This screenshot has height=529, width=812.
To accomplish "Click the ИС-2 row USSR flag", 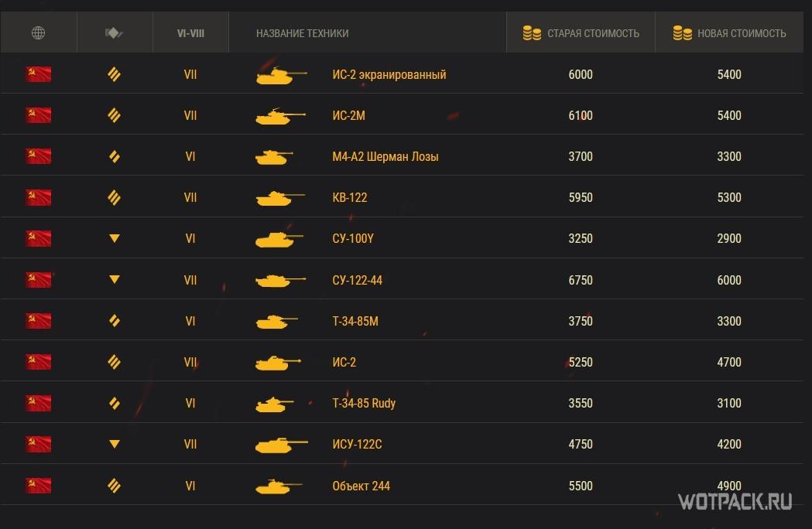I will [x=39, y=362].
